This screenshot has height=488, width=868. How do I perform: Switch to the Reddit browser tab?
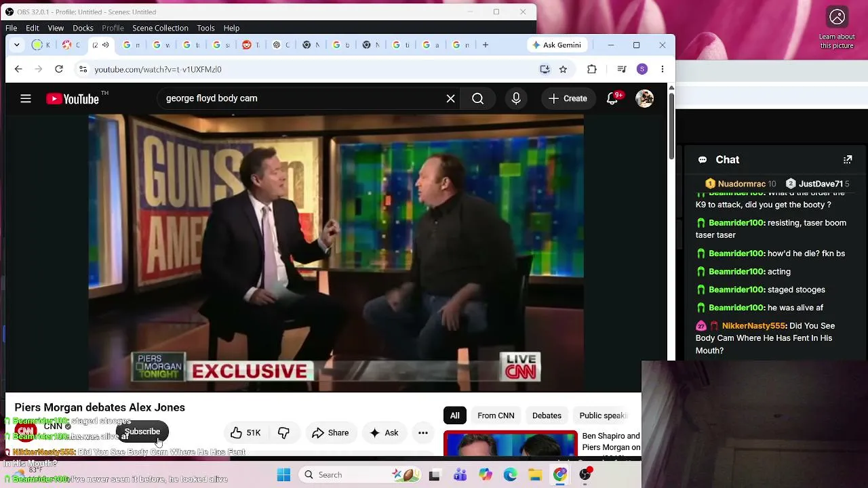(250, 45)
